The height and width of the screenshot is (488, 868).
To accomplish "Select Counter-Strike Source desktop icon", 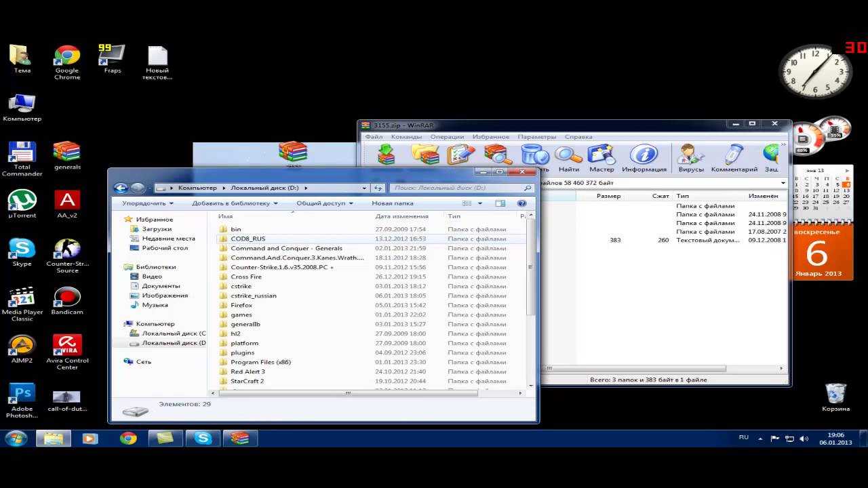I will point(67,256).
